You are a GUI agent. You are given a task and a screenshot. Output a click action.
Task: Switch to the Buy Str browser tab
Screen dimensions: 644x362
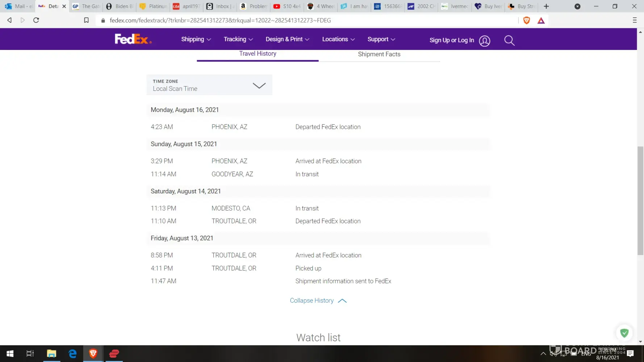(521, 6)
